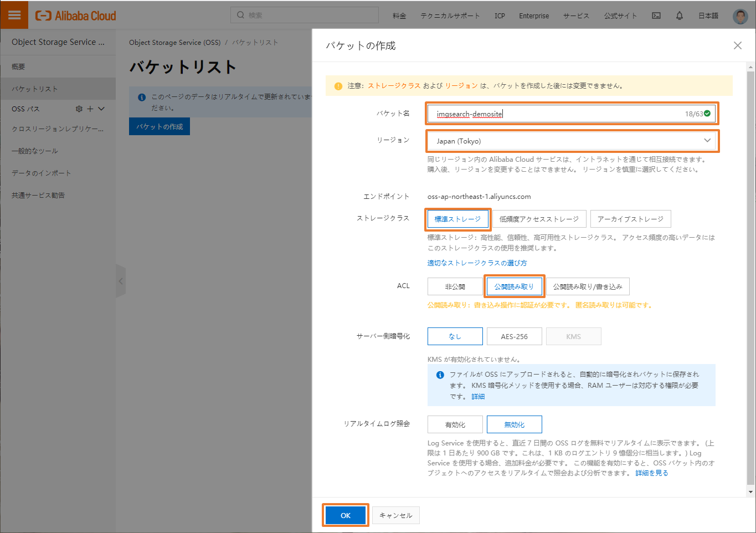Click endpoint oss-ap-northeast-1.aliyuncs.com text

click(x=479, y=197)
